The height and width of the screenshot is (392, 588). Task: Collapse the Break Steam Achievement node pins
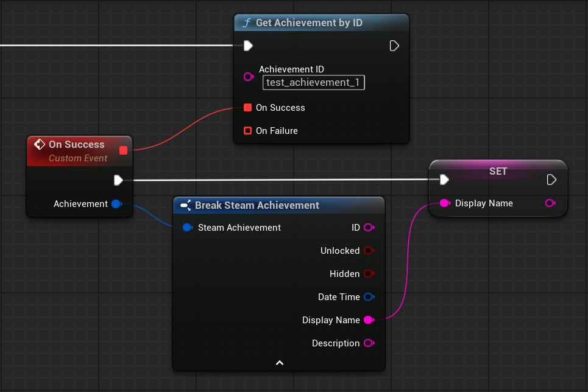[279, 363]
